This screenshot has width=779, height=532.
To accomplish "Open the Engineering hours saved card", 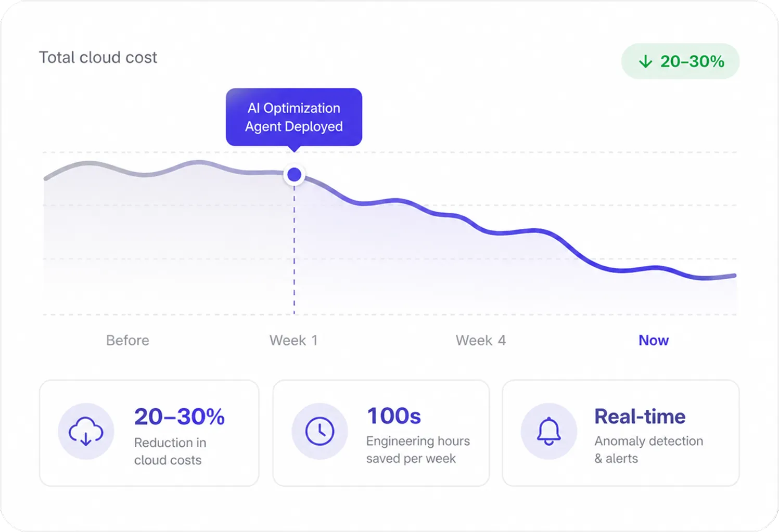I will [381, 433].
